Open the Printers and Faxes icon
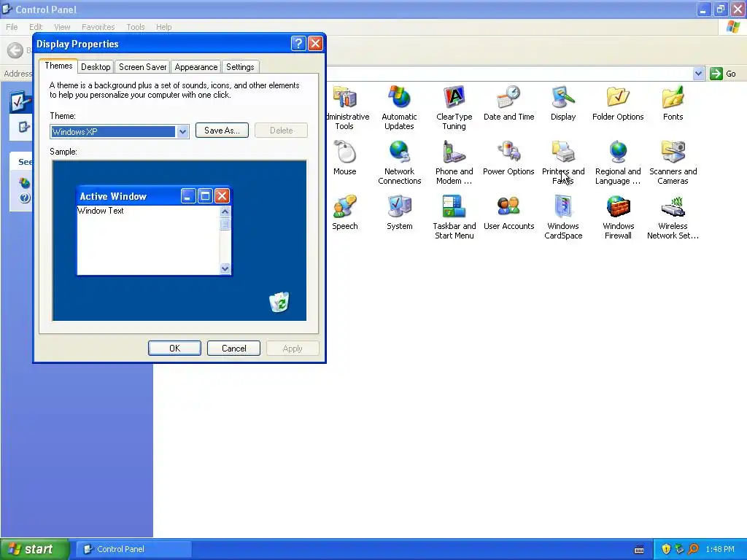 pyautogui.click(x=563, y=152)
